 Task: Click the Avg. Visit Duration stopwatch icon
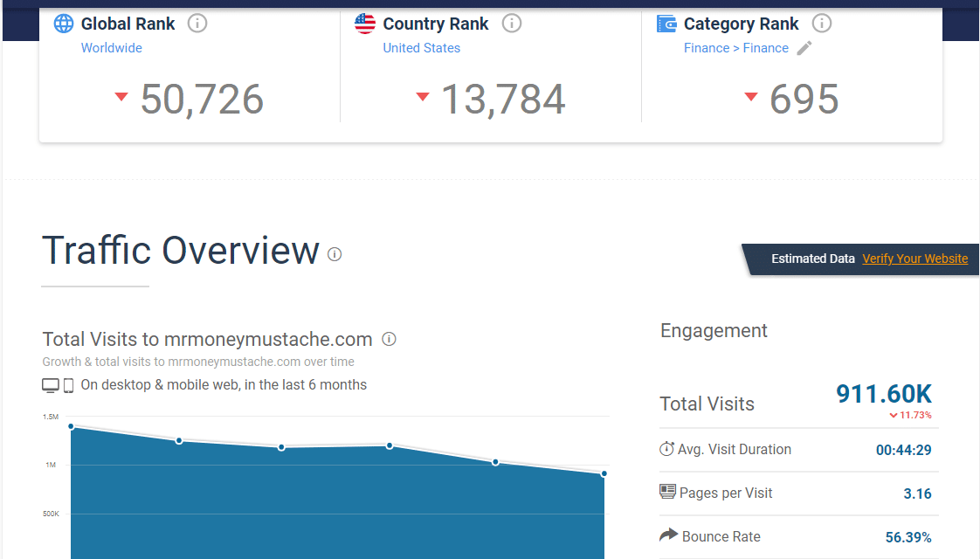[x=666, y=449]
